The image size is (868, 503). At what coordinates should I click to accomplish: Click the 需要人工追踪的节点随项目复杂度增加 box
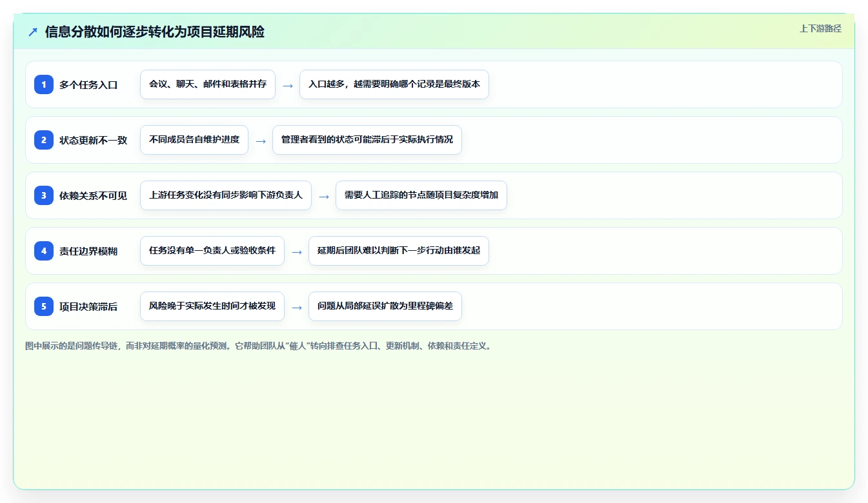pos(421,195)
